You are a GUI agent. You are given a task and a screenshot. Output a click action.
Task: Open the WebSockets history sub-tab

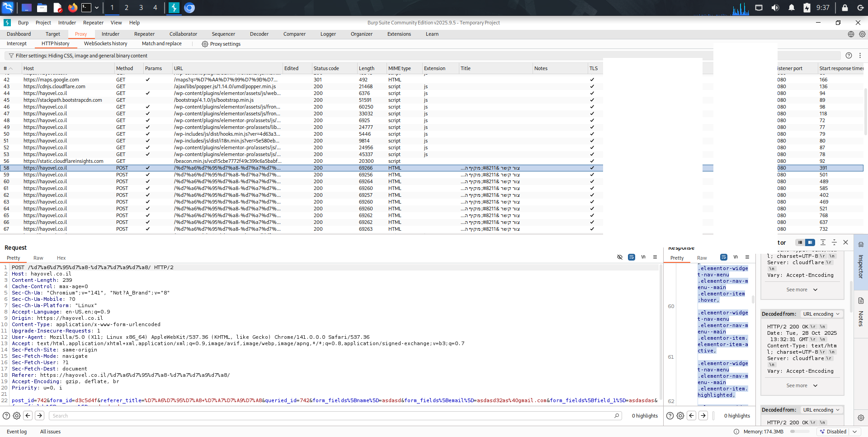pyautogui.click(x=105, y=43)
